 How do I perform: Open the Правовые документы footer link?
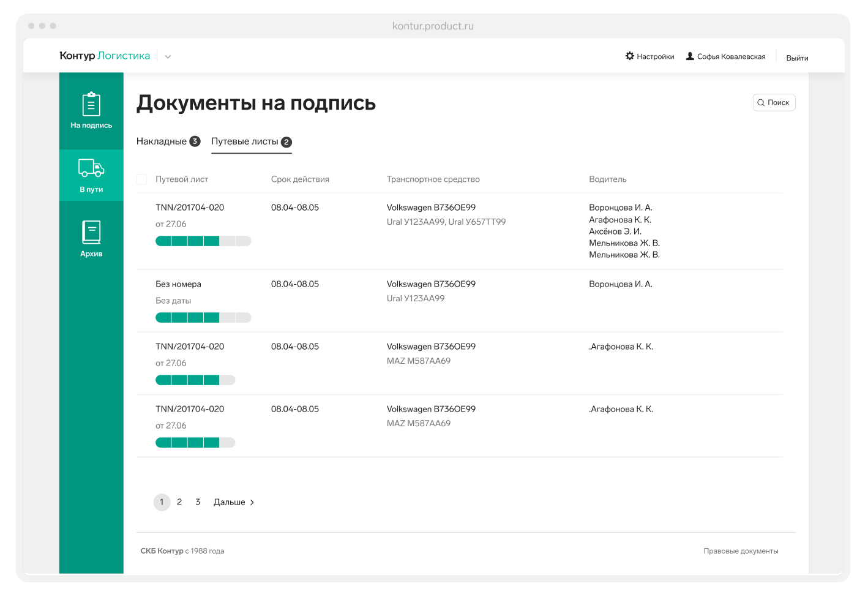point(741,551)
